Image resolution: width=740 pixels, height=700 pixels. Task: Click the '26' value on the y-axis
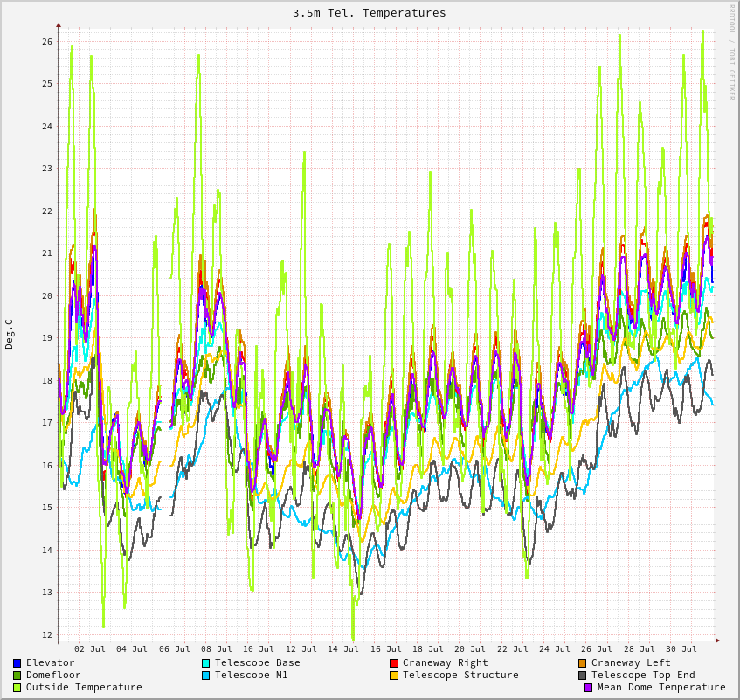click(47, 42)
